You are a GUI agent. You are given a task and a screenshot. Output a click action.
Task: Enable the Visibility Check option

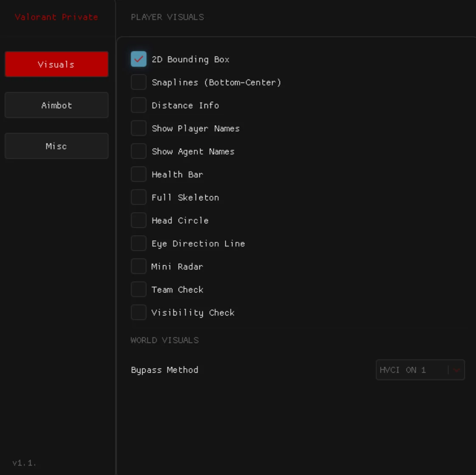[138, 312]
